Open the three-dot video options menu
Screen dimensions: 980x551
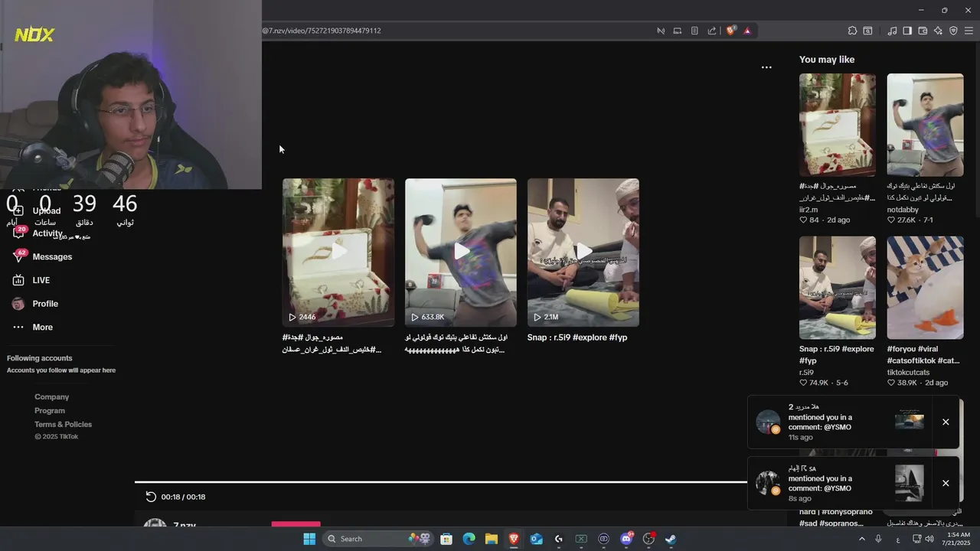(x=766, y=67)
